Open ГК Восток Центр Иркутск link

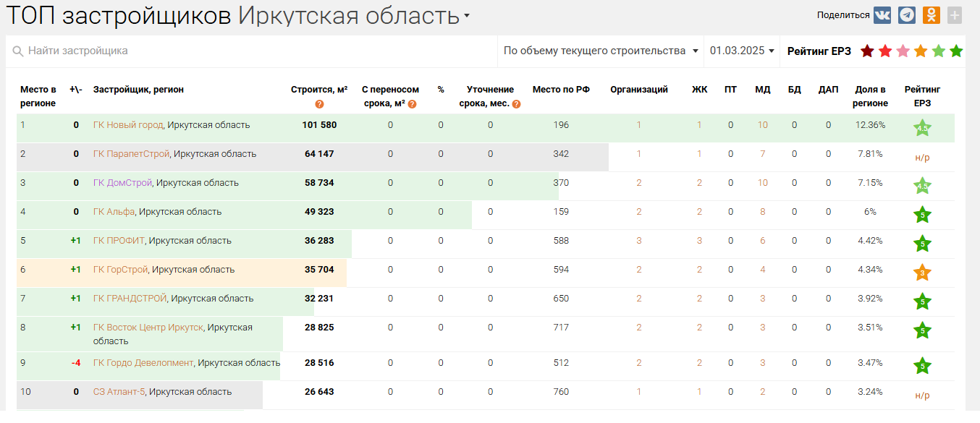[148, 328]
